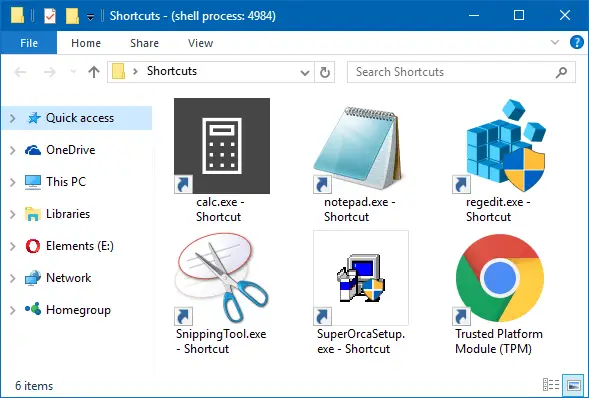
Task: Click the address bar folder icon
Action: click(118, 71)
